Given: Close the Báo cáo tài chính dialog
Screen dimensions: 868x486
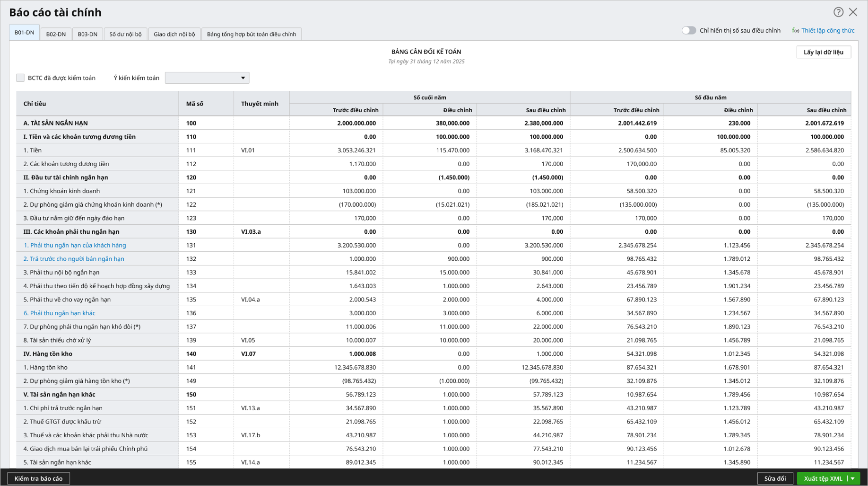Looking at the screenshot, I should coord(853,12).
